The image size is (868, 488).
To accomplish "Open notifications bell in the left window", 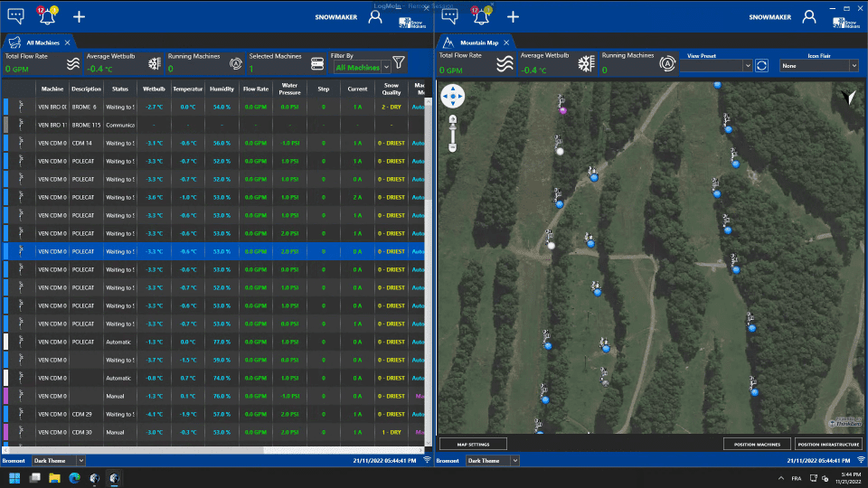I will pyautogui.click(x=47, y=15).
